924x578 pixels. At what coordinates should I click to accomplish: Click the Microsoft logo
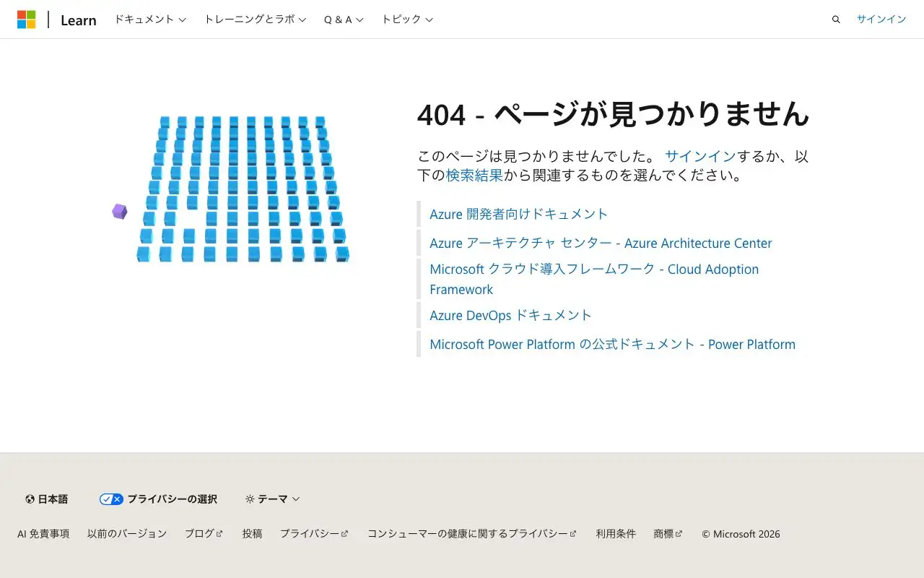(x=27, y=20)
